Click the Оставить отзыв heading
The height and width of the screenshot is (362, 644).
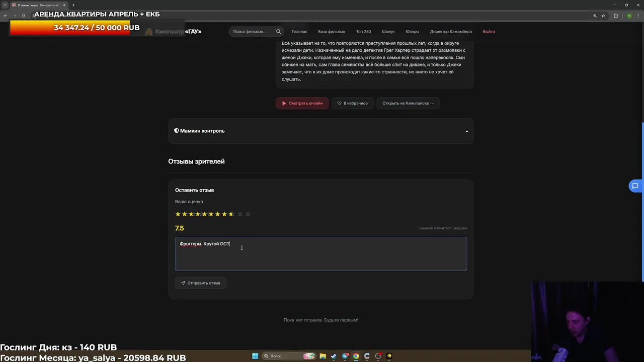194,190
